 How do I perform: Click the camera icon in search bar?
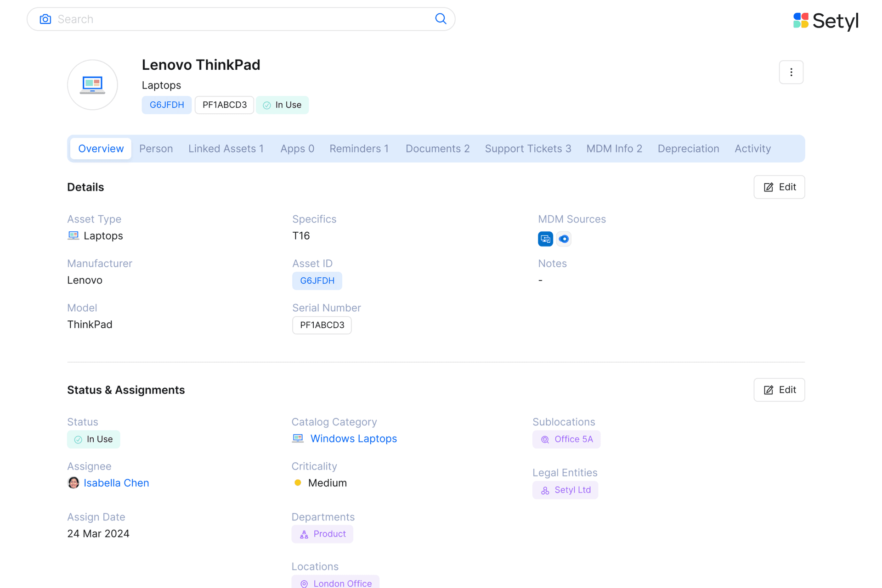[45, 19]
